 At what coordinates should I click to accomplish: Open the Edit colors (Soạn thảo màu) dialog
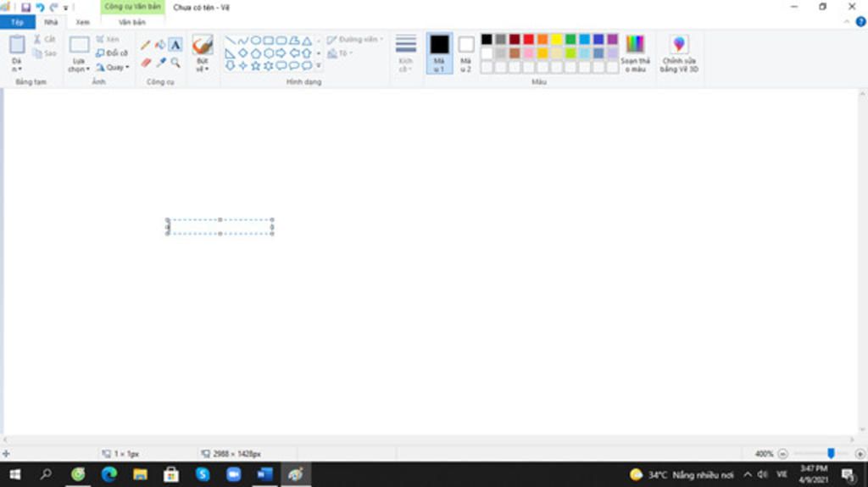(x=635, y=53)
